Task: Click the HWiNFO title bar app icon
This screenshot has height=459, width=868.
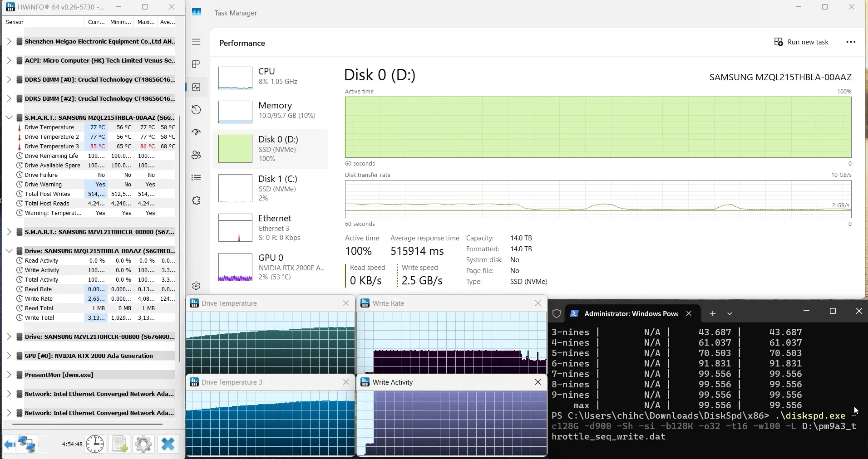Action: [10, 7]
